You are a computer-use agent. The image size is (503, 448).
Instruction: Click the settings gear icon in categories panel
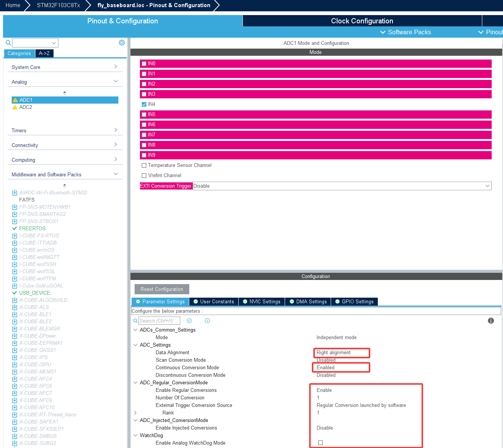pyautogui.click(x=121, y=43)
